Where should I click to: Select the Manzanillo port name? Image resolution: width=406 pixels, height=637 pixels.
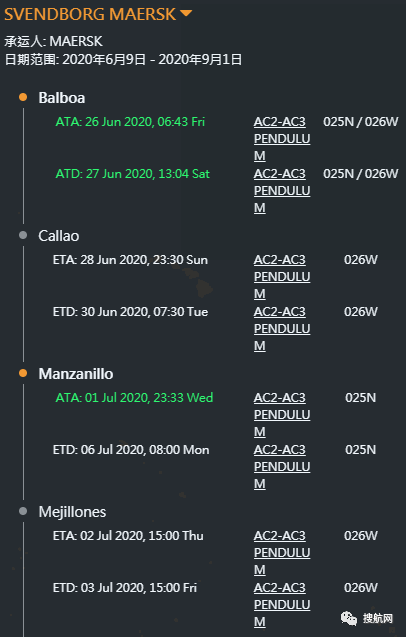click(76, 374)
